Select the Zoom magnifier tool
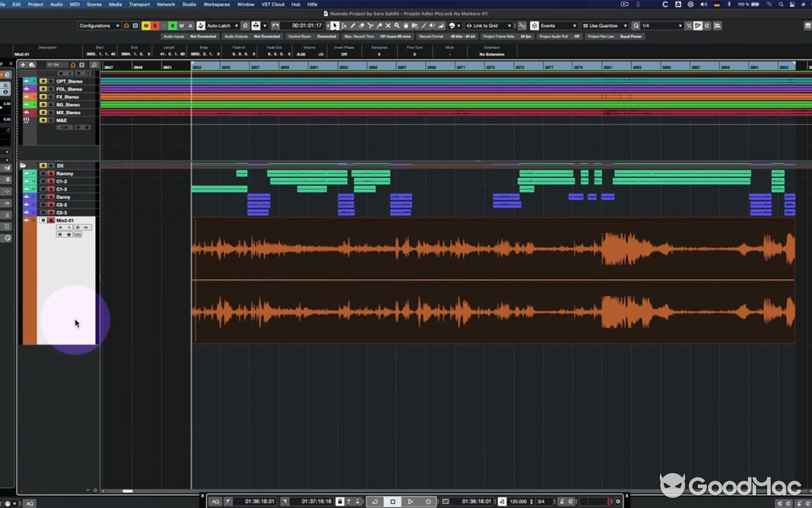 click(x=397, y=26)
